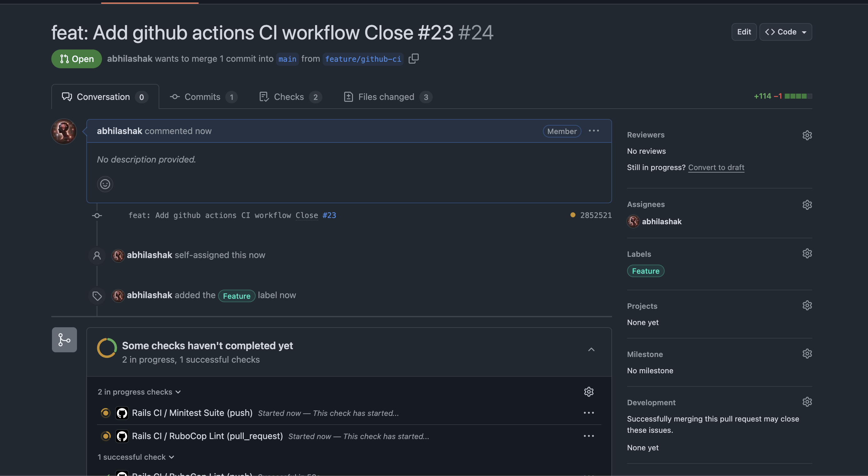Image resolution: width=868 pixels, height=476 pixels.
Task: Switch to the Commits tab
Action: pos(202,97)
